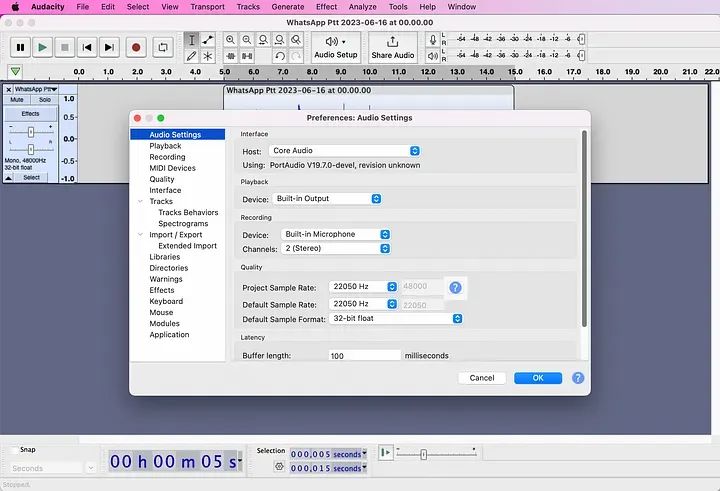
Task: Click the green timeline options triangle
Action: click(15, 72)
